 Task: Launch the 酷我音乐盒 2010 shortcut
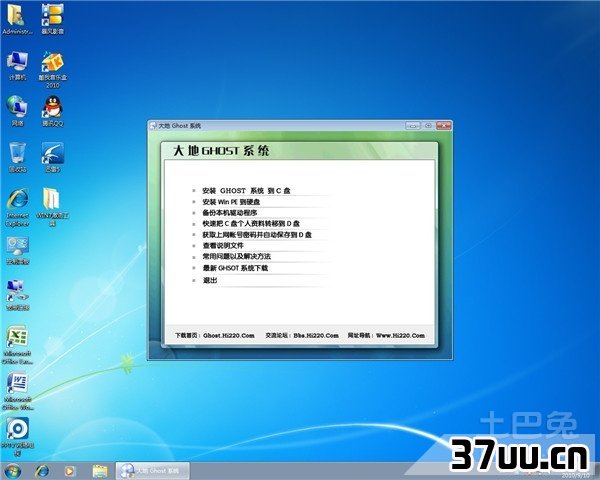[x=52, y=70]
